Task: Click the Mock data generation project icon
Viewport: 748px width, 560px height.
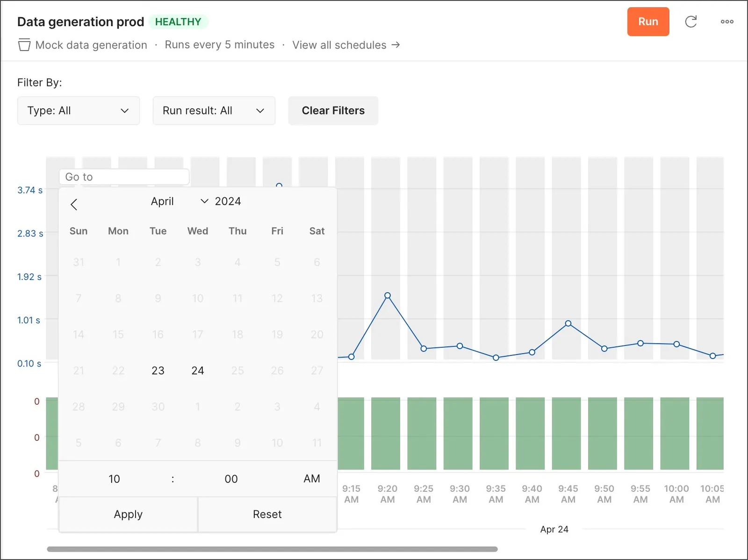Action: tap(24, 45)
